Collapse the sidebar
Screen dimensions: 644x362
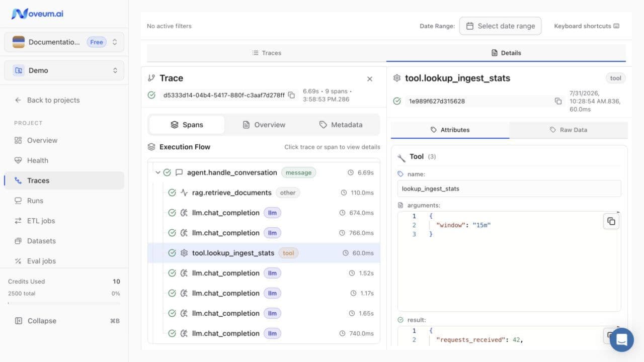[64, 321]
